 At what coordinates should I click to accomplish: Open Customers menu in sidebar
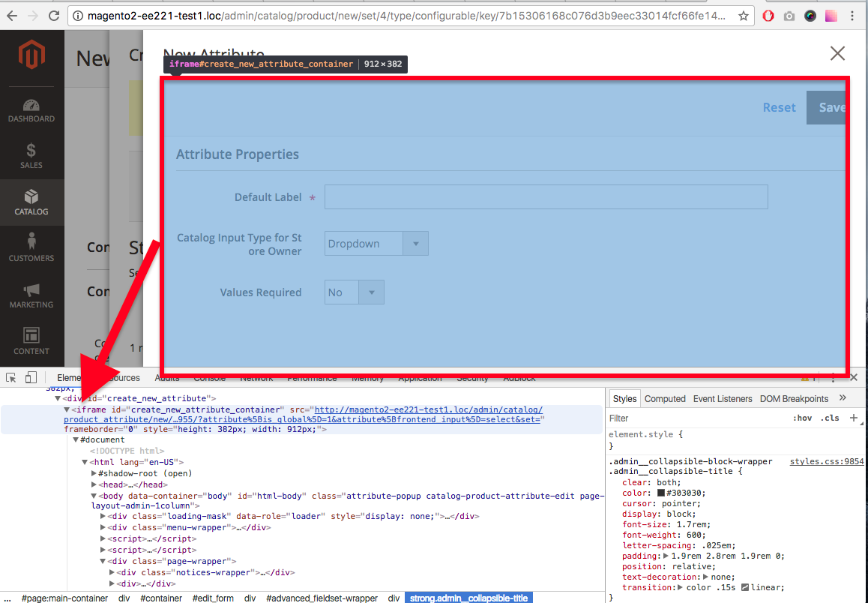point(31,247)
